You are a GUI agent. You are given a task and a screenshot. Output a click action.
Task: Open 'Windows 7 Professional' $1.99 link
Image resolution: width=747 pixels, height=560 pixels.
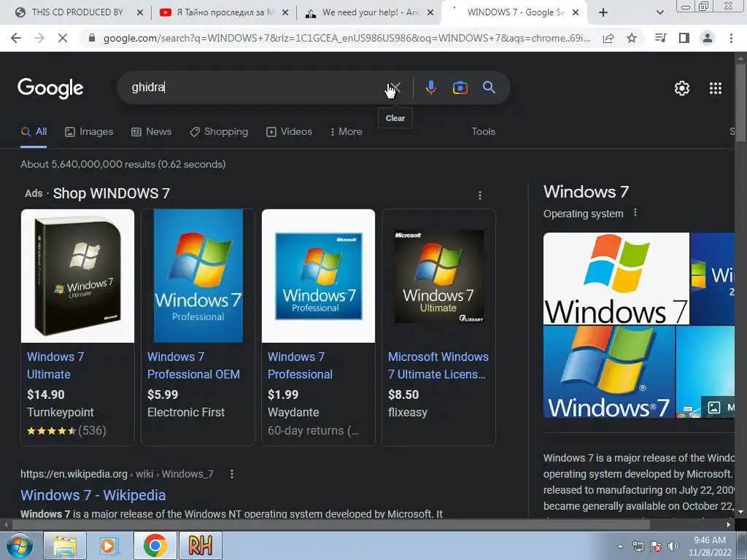(x=300, y=366)
